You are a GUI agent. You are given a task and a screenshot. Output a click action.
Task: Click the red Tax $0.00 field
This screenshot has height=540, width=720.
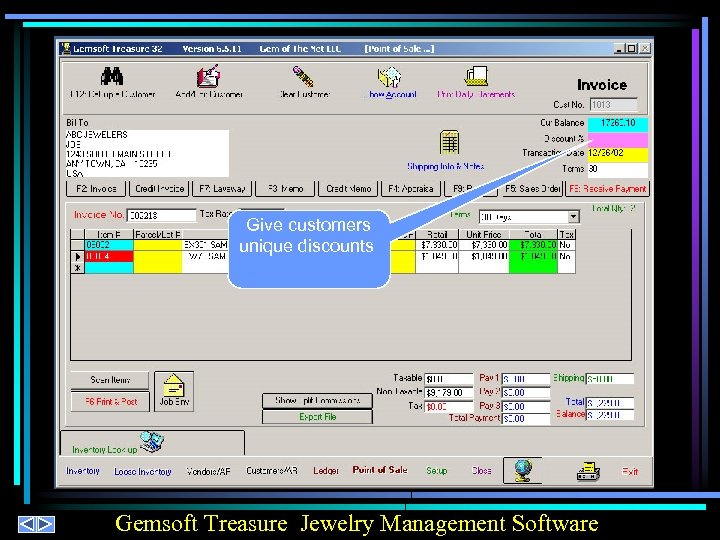(x=449, y=406)
